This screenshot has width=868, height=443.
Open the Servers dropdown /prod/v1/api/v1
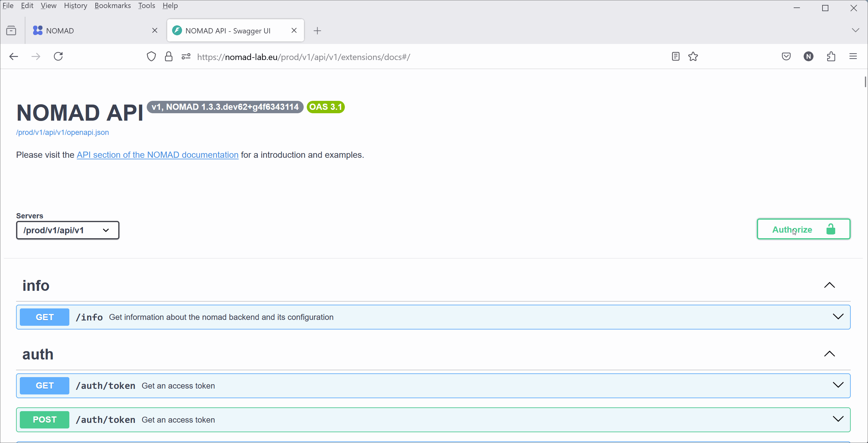click(x=68, y=230)
